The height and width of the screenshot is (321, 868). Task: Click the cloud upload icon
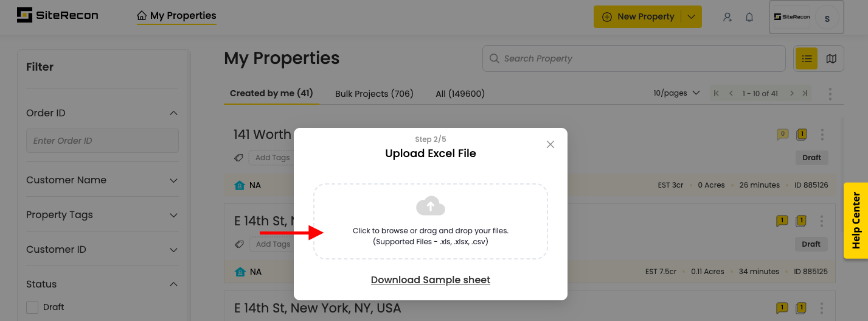pos(431,206)
